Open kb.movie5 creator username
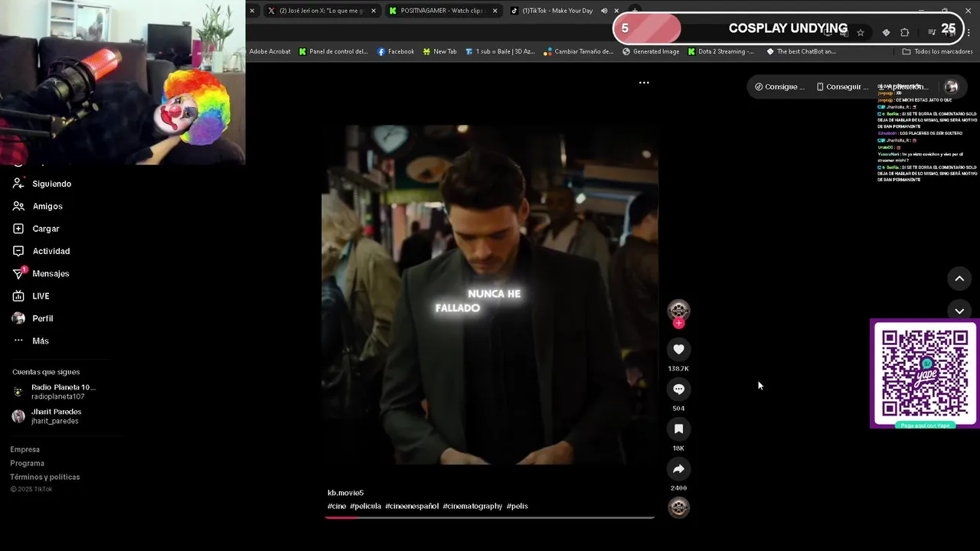The height and width of the screenshot is (551, 980). point(345,493)
